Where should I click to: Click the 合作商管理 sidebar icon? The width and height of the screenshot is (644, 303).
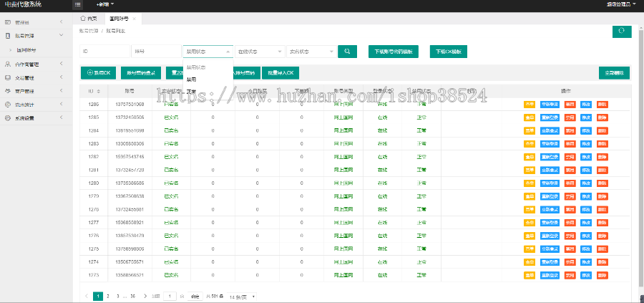8,64
